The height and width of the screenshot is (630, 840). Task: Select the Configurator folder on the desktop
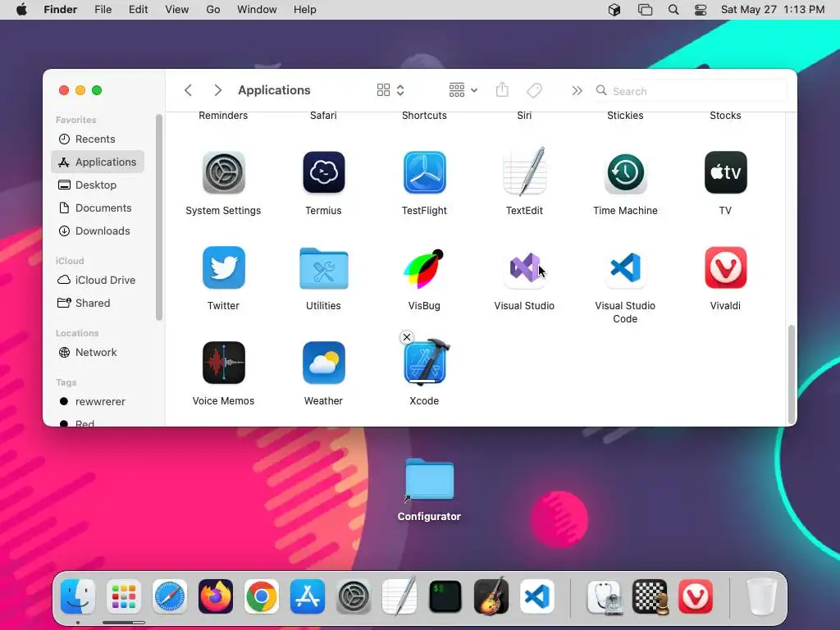click(429, 490)
